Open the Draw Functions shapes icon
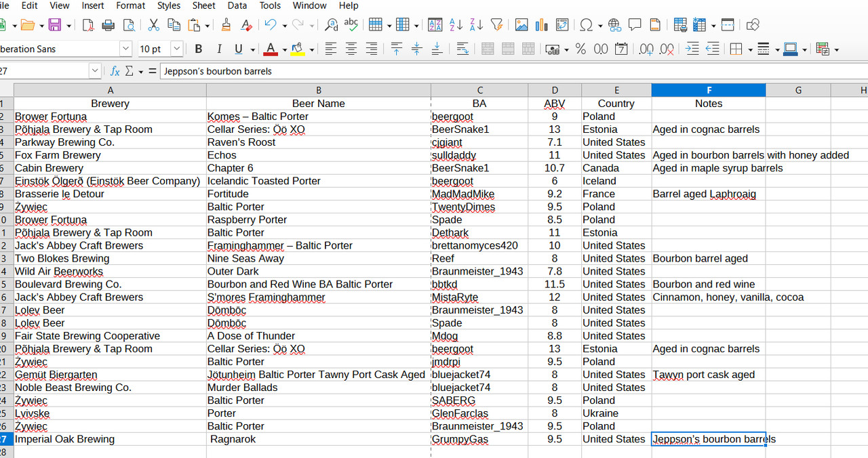 (753, 25)
